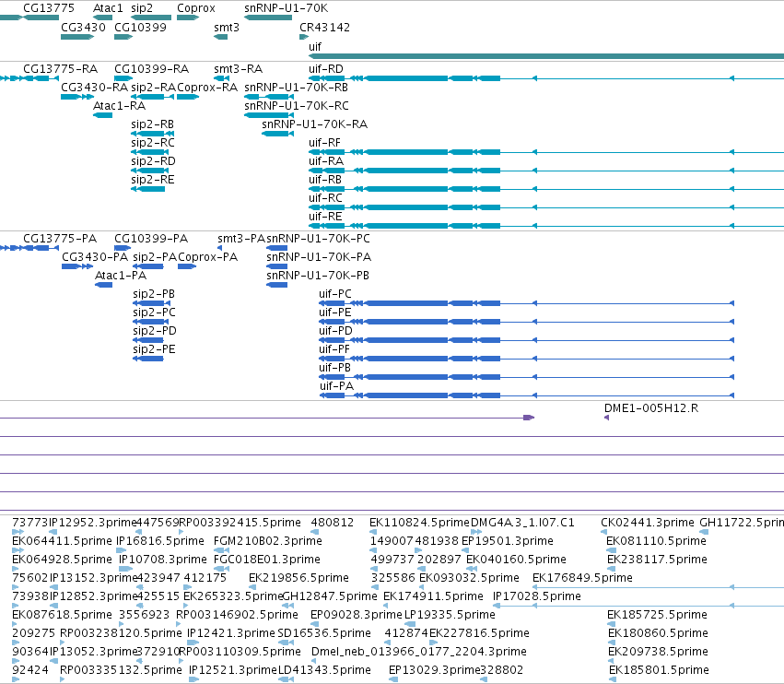Select the sip2 gene label
Viewport: 784px width, 684px height.
coord(142,8)
